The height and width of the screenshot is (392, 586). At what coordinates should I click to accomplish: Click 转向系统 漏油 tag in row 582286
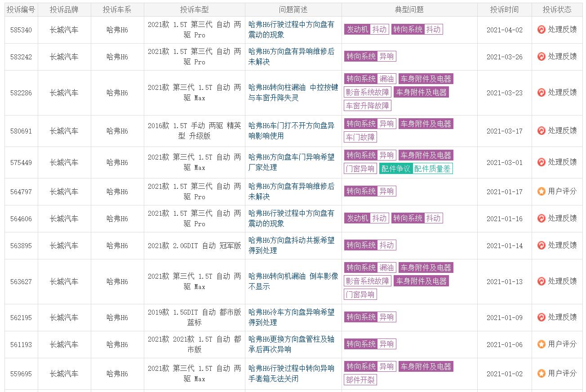coord(370,79)
